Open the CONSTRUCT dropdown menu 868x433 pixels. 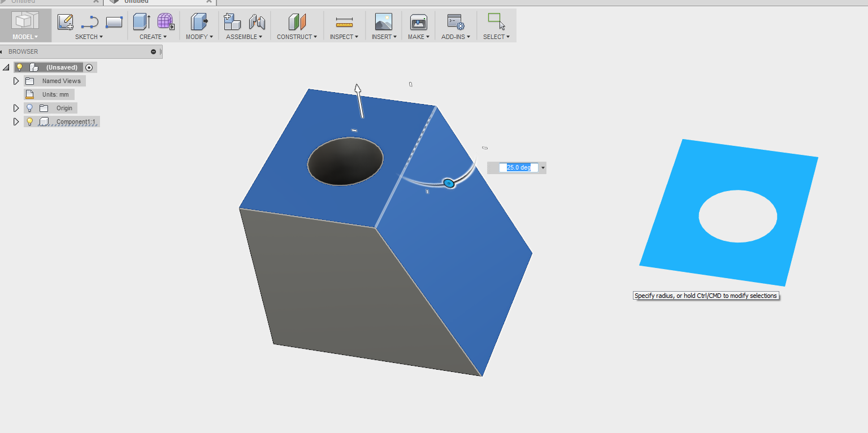pyautogui.click(x=297, y=37)
